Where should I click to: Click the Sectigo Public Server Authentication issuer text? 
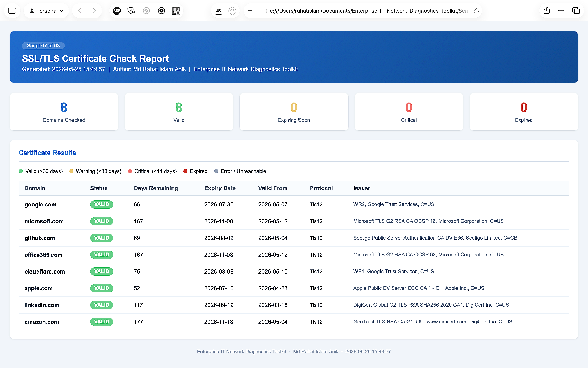(435, 238)
